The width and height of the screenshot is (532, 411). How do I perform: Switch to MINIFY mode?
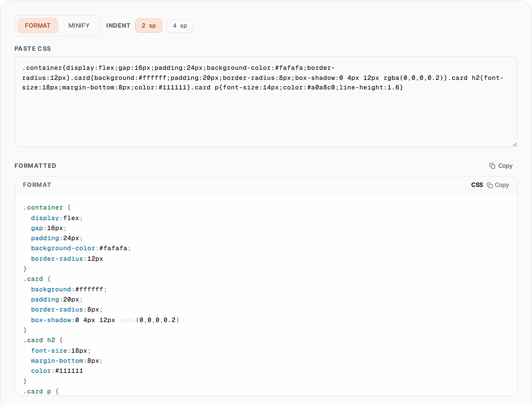79,26
